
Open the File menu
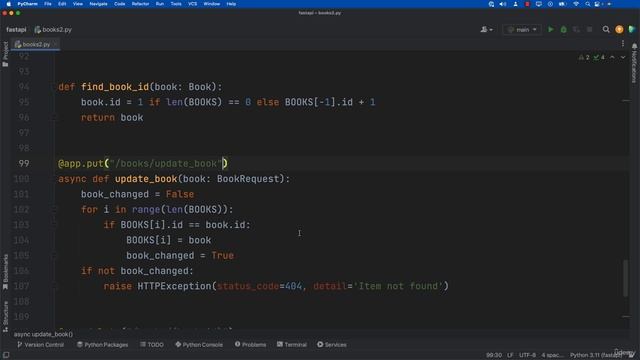pyautogui.click(x=48, y=4)
